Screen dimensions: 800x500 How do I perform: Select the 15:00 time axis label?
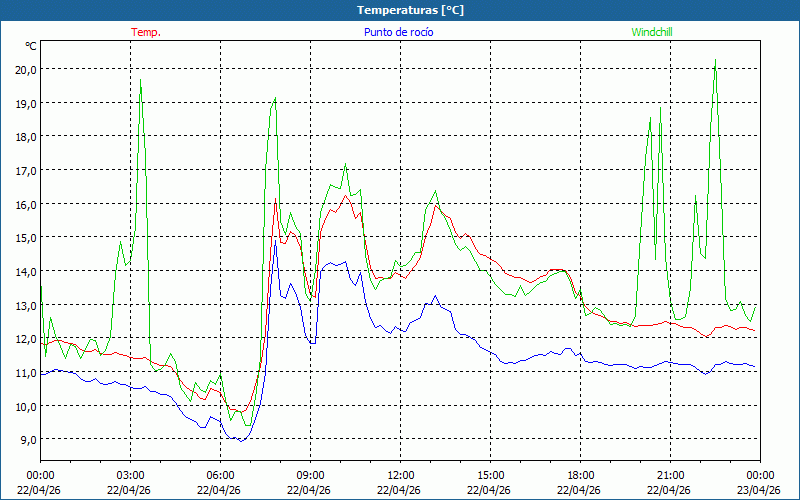tap(491, 475)
